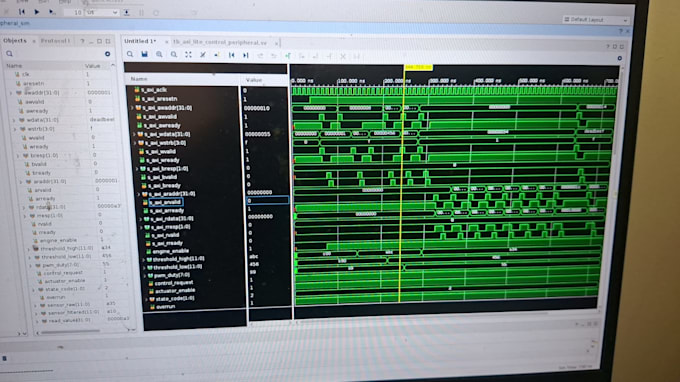Viewport: 680px width, 382px height.
Task: Select the Untitled 1 waveform tab
Action: click(140, 41)
